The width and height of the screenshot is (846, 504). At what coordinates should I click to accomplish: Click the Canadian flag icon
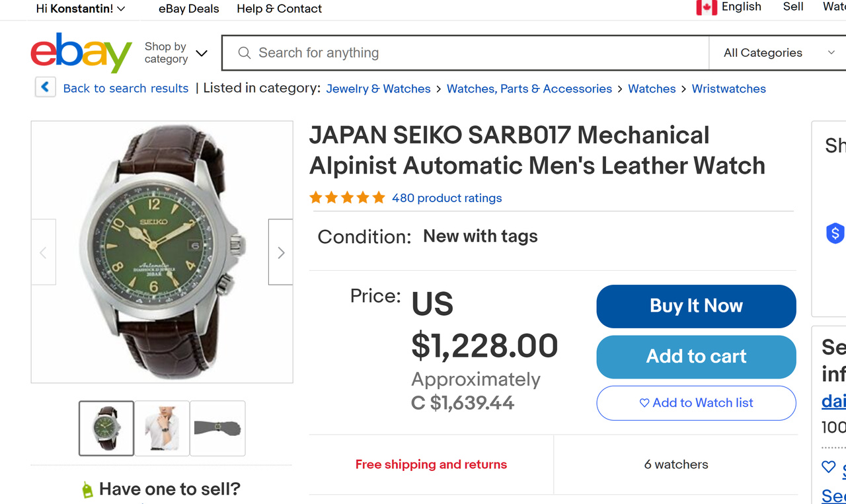(x=706, y=7)
